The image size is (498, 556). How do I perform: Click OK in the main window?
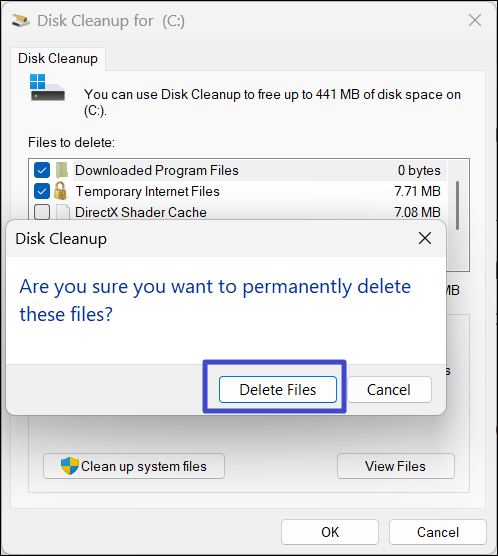click(330, 532)
